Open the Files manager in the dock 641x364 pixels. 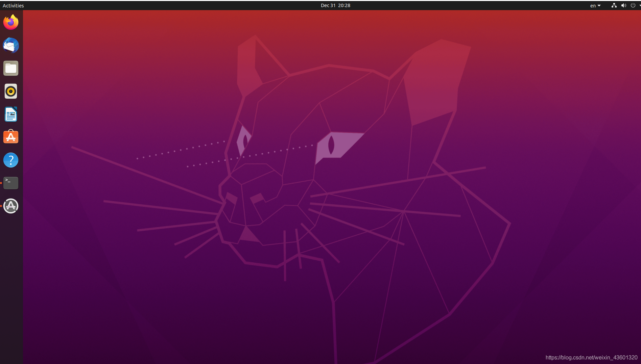click(11, 68)
